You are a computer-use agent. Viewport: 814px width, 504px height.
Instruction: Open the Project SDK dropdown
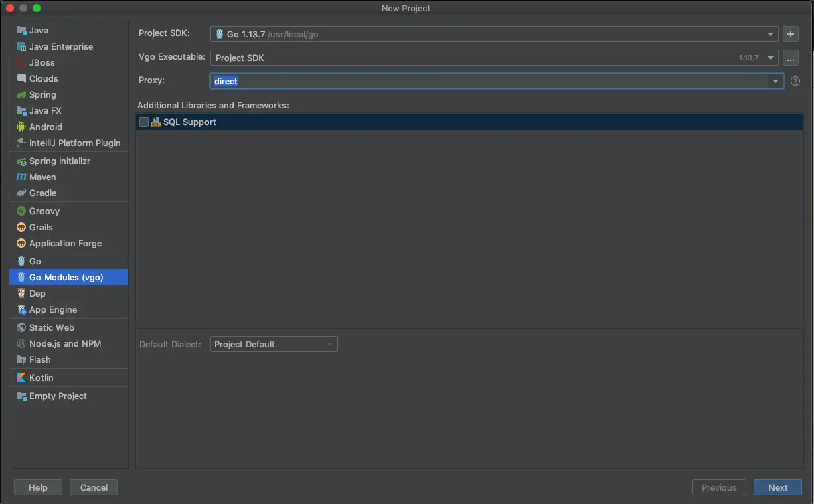click(x=494, y=34)
